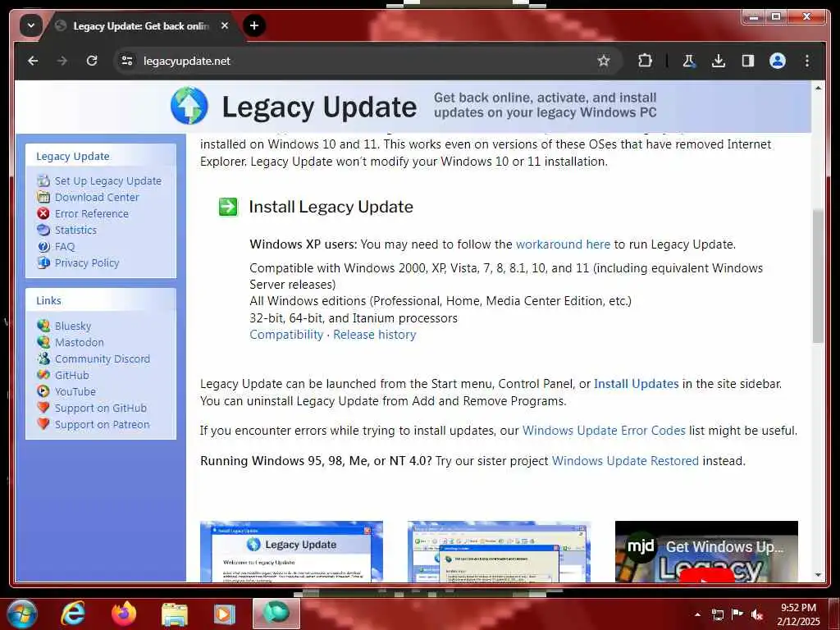Open the Extensions puzzle icon
Screen dimensions: 840x630
(x=645, y=61)
